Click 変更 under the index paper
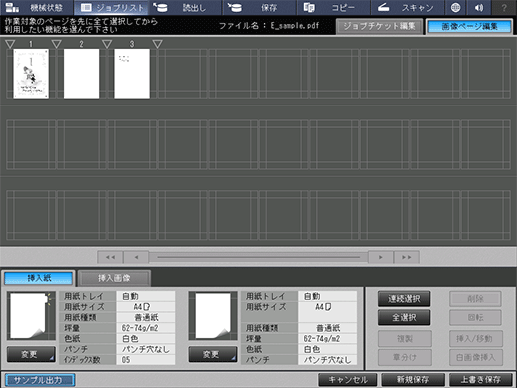Screen dimensions: 517x388 pos(31,354)
